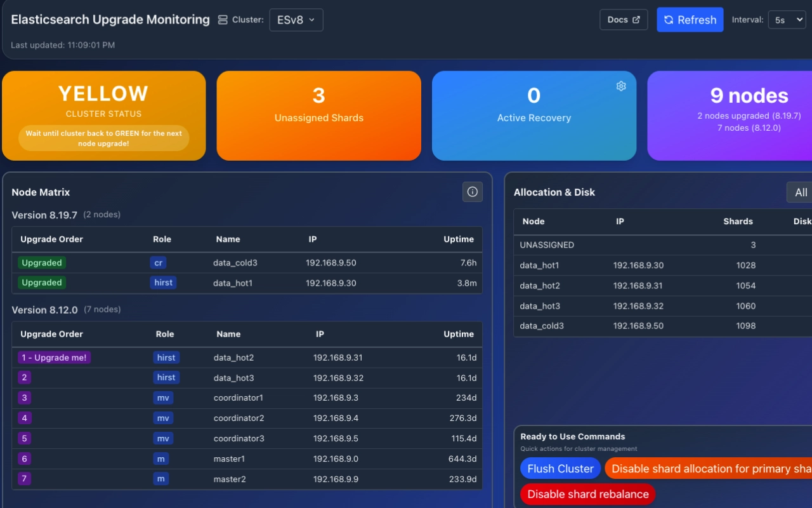
Task: Select the coordinator3 node name
Action: pos(239,439)
